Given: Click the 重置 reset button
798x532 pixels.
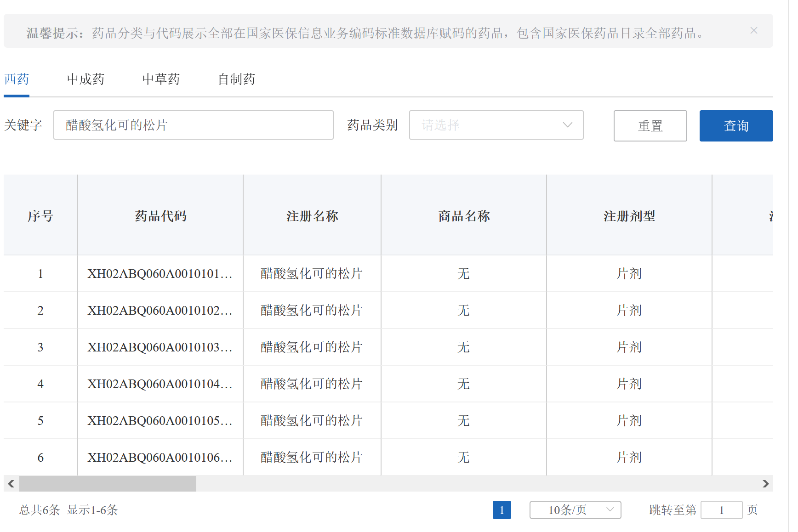Looking at the screenshot, I should (650, 126).
